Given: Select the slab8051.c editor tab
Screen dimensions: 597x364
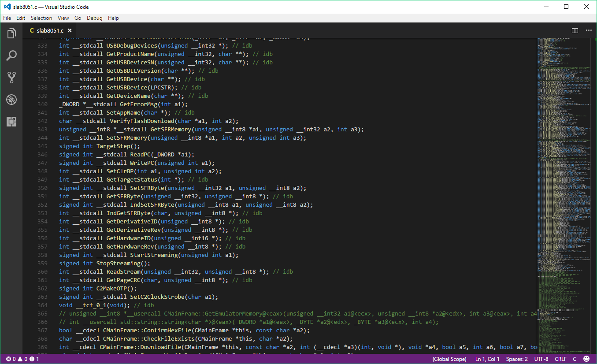Looking at the screenshot, I should [x=49, y=30].
